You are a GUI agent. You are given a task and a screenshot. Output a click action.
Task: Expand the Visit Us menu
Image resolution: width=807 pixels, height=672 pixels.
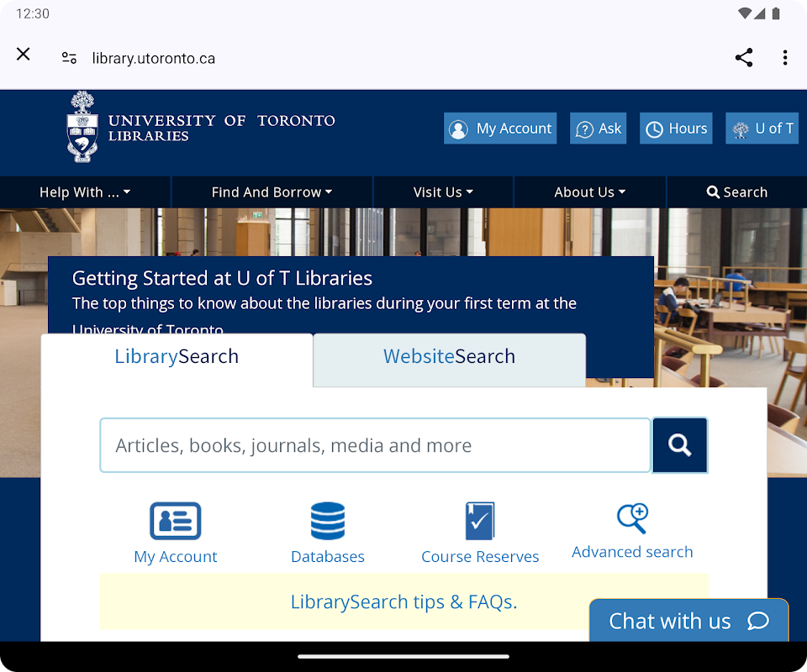click(x=443, y=192)
